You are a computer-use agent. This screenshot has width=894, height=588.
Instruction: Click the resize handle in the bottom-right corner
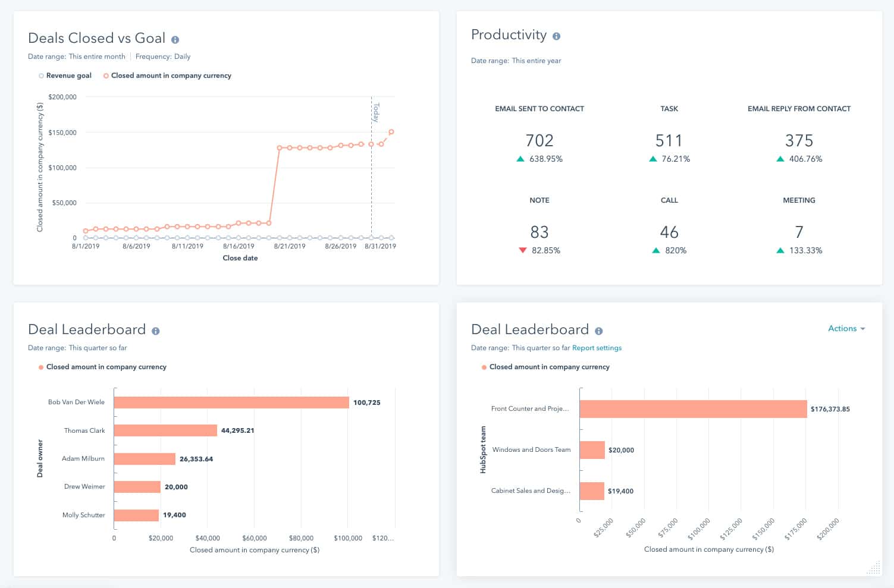872,568
